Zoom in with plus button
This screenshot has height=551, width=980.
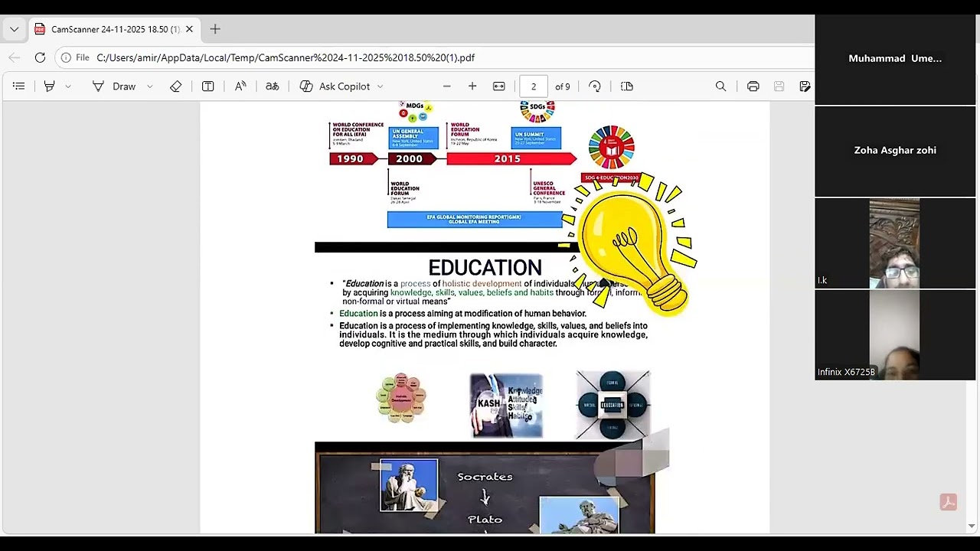pos(472,86)
